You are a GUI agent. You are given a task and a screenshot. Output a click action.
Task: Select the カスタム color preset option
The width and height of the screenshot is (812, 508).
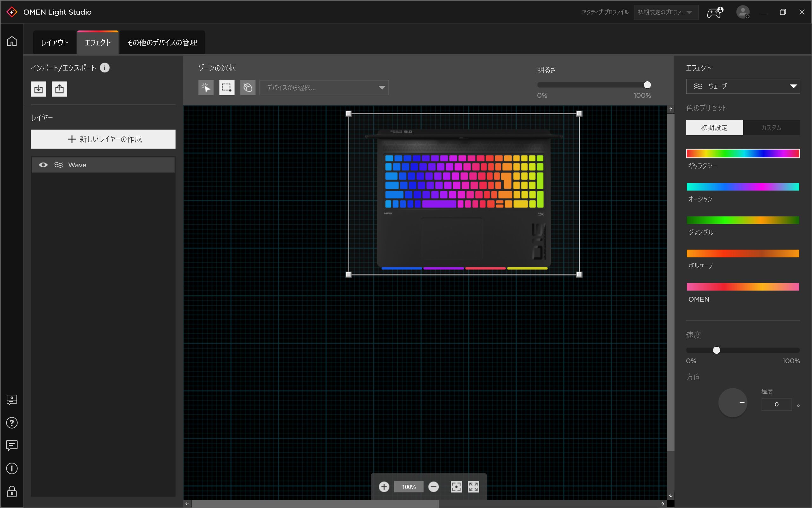[x=771, y=128]
